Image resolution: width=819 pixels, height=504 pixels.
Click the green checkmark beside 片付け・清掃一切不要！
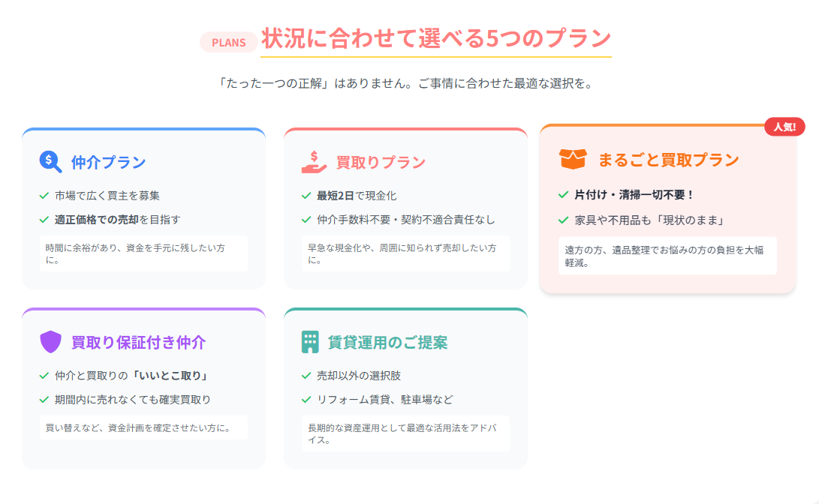tap(563, 194)
